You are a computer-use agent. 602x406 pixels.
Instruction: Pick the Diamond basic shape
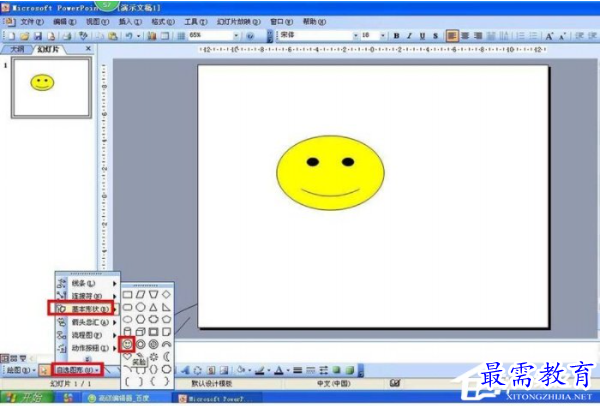click(166, 295)
